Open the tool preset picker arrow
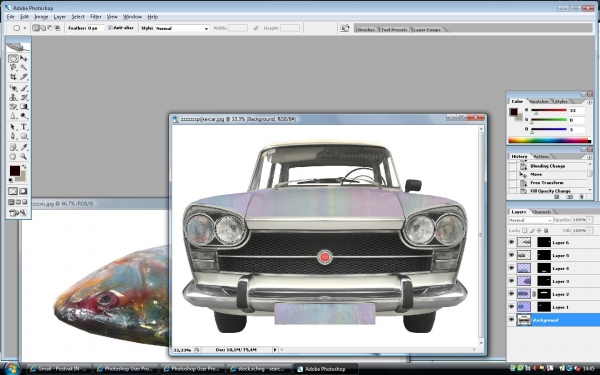The image size is (600, 375). click(25, 28)
